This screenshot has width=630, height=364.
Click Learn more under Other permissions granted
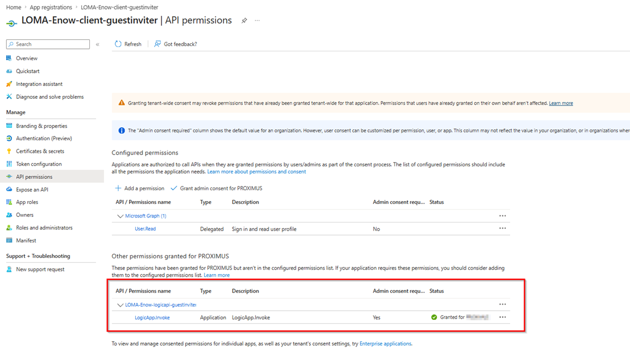[x=217, y=275]
